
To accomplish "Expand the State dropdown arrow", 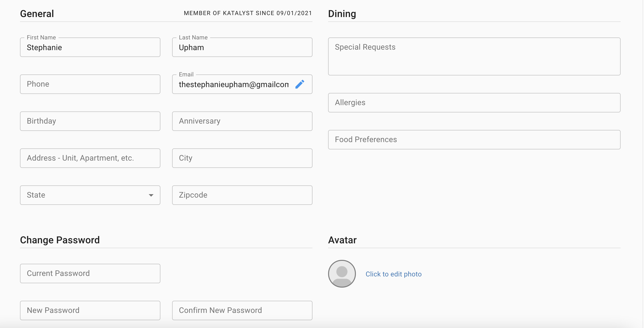I will (x=151, y=195).
